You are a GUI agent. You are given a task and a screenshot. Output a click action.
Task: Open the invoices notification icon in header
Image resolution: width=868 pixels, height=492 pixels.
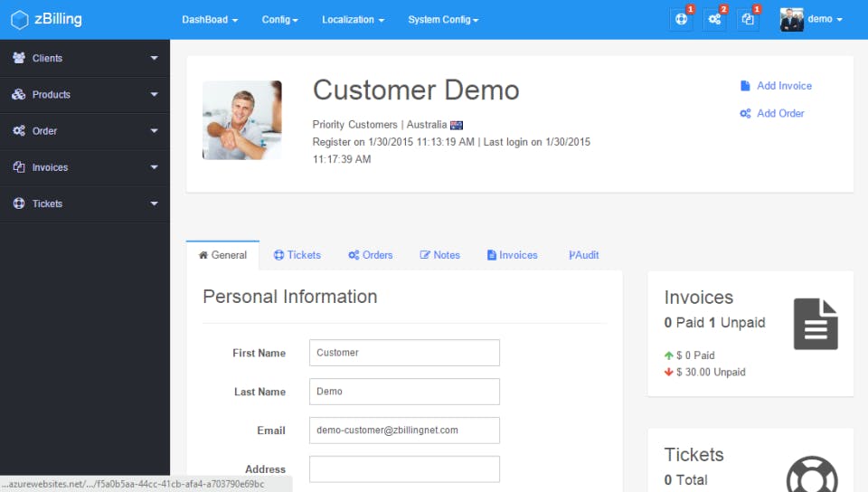748,19
